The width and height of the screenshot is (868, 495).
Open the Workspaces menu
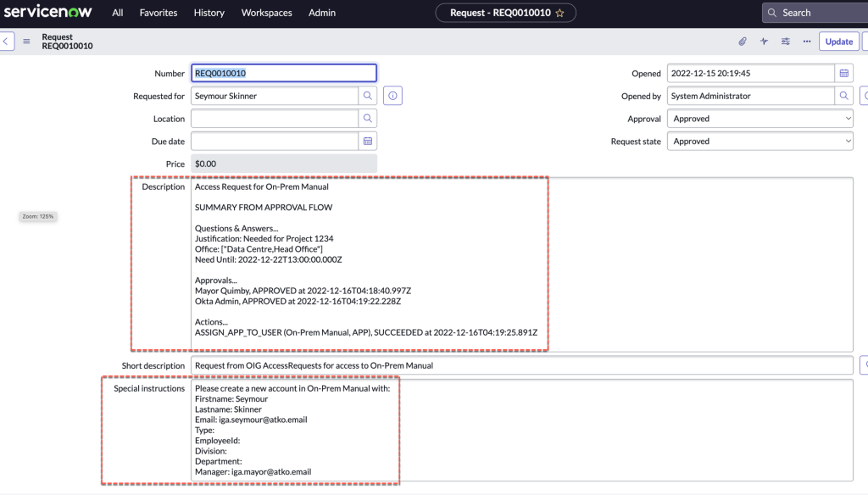point(266,13)
